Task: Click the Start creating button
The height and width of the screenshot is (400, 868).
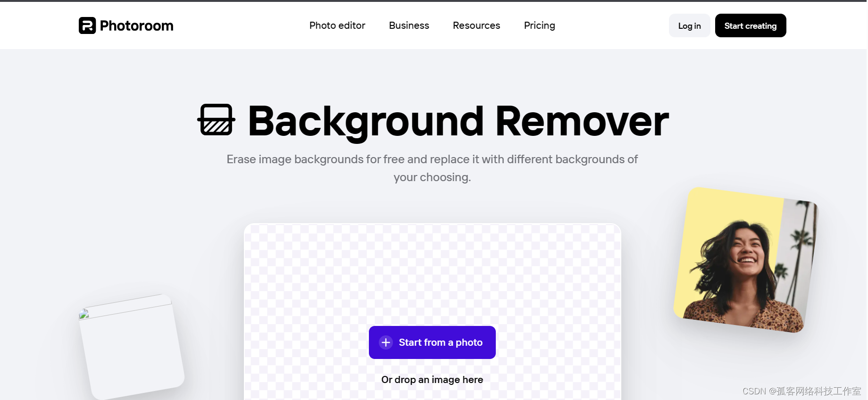Action: pyautogui.click(x=751, y=25)
